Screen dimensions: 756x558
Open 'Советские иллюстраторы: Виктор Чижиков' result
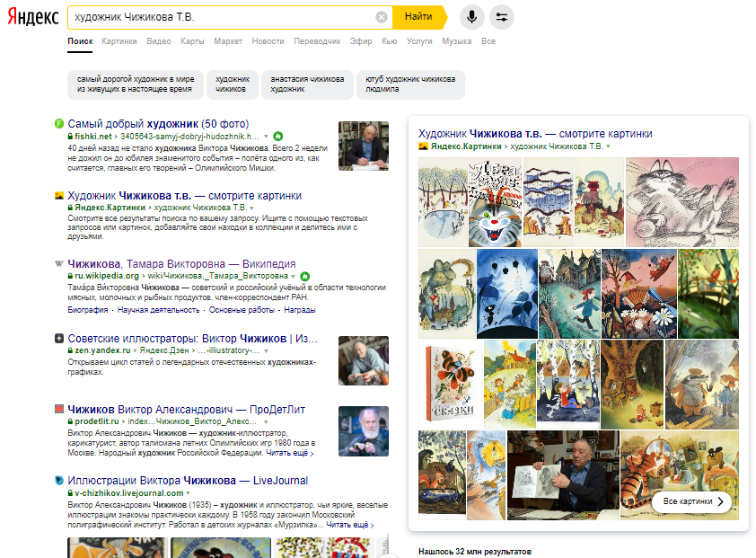pyautogui.click(x=193, y=339)
